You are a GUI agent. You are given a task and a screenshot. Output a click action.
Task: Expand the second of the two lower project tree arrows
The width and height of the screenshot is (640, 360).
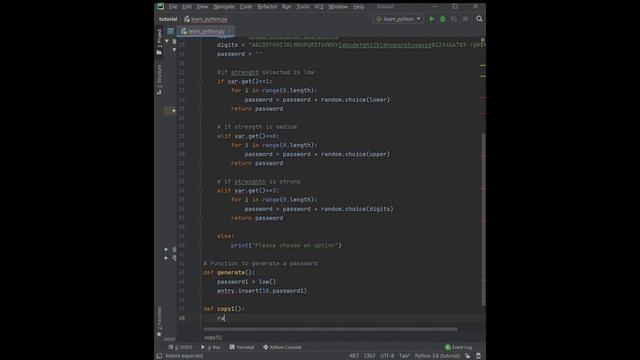166,258
